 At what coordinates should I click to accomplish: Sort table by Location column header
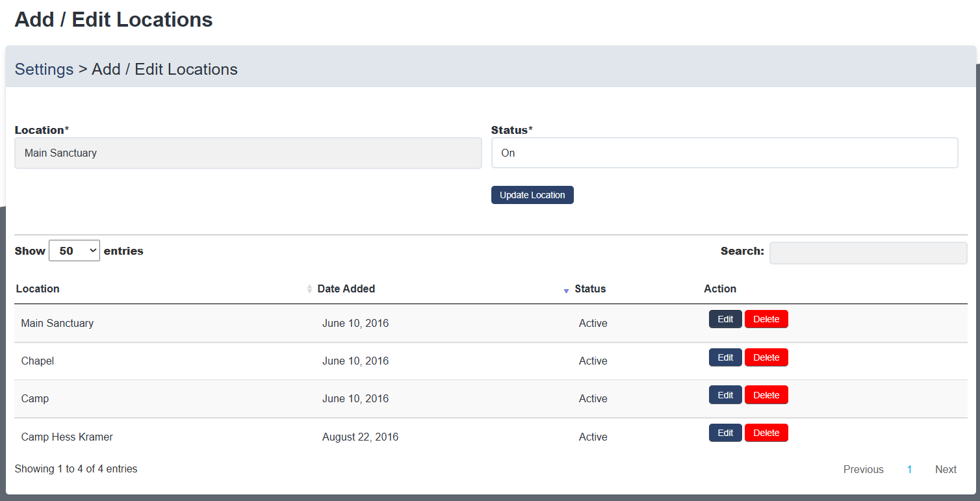[38, 289]
